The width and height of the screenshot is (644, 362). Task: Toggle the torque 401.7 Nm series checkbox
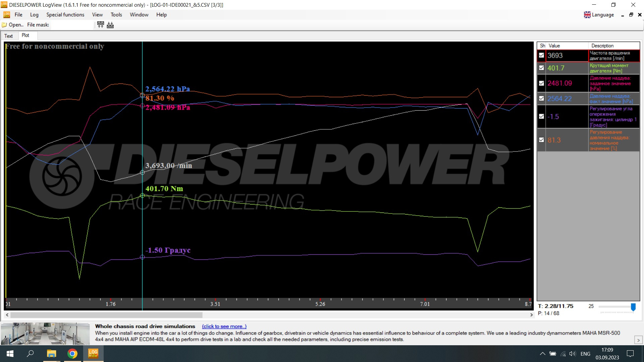pos(541,68)
